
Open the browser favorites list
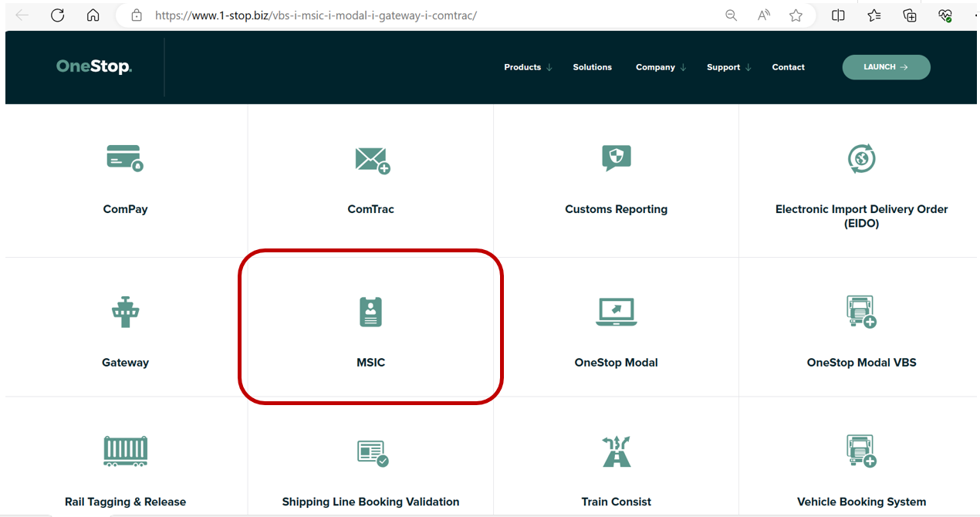pyautogui.click(x=874, y=15)
